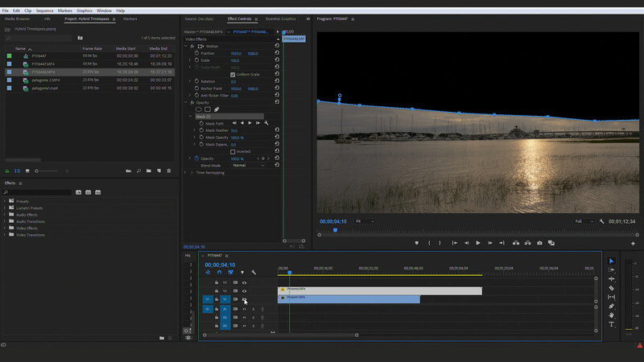Create ellipse mask under Opacity
The image size is (644, 362).
198,109
